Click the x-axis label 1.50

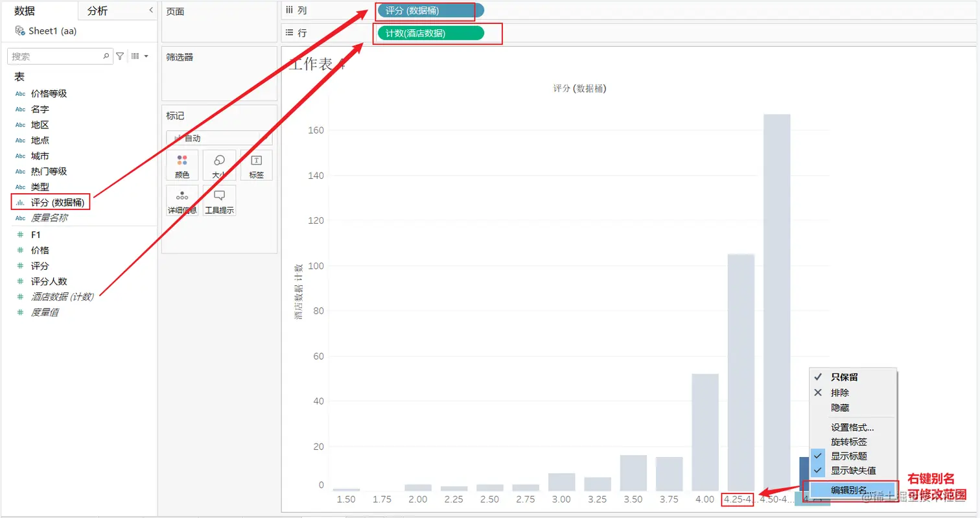coord(346,500)
